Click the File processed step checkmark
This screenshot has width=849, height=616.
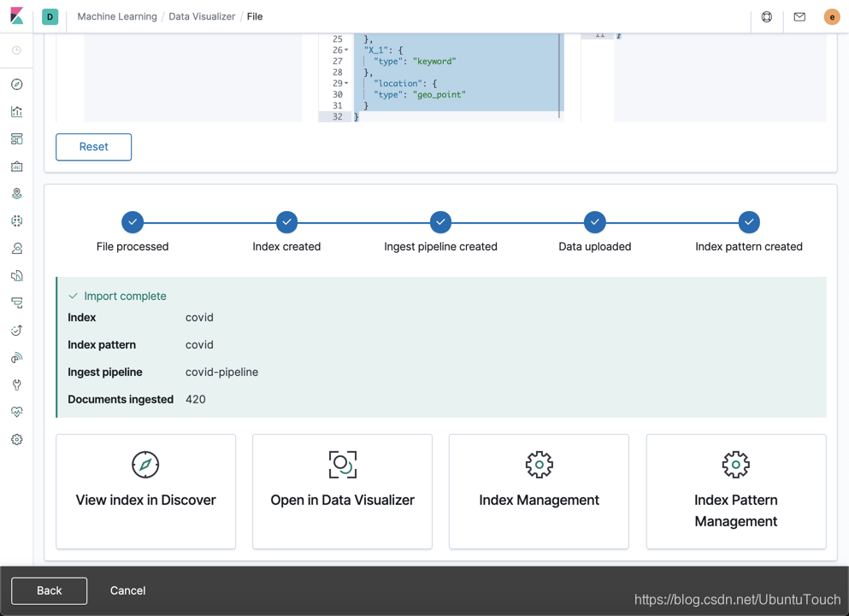[x=133, y=222]
